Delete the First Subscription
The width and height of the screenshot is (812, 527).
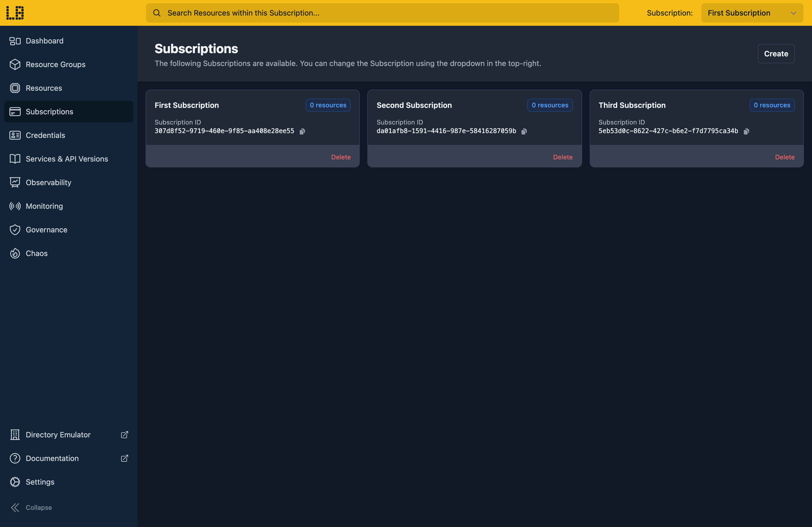[x=341, y=157]
